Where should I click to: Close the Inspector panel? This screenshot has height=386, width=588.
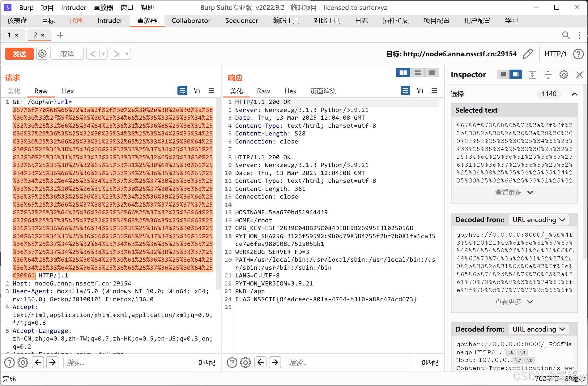pyautogui.click(x=580, y=75)
